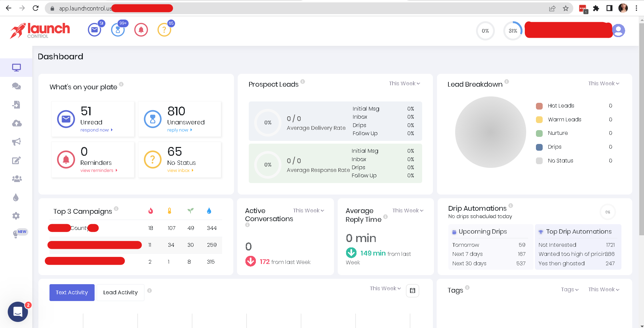The width and height of the screenshot is (644, 328).
Task: Click info icon beside Top 3 Campaigns
Action: pos(116,209)
